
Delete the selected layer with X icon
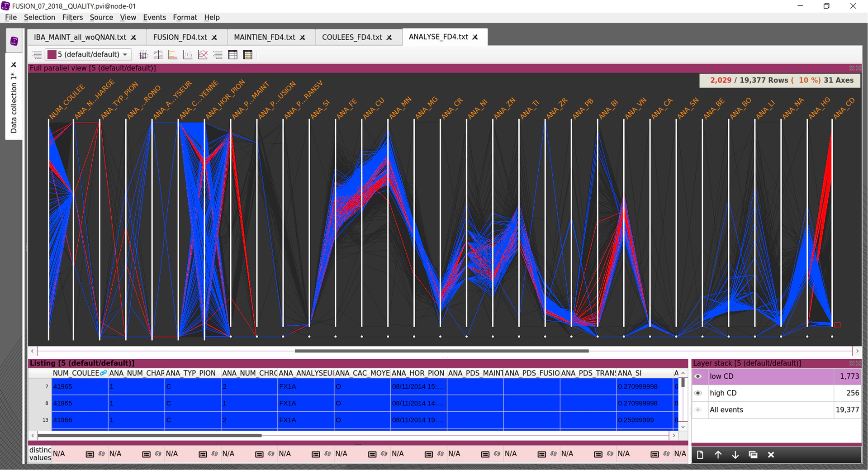[771, 455]
